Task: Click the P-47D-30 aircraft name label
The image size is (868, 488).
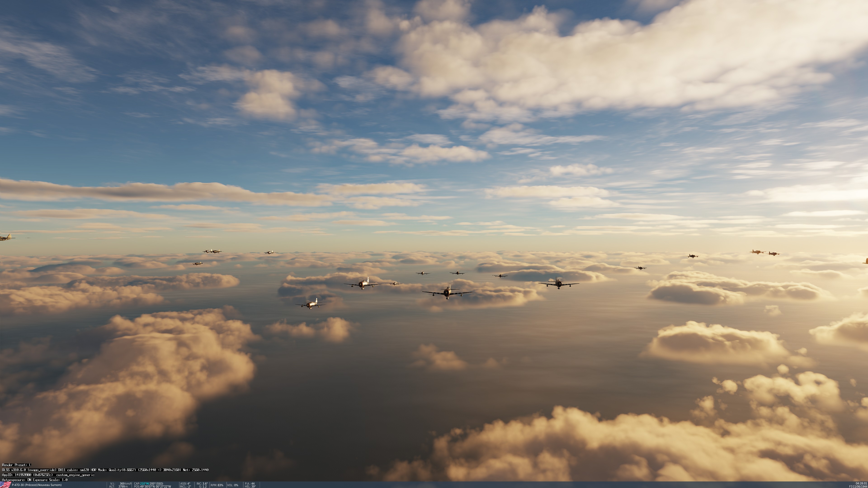Action: click(36, 485)
